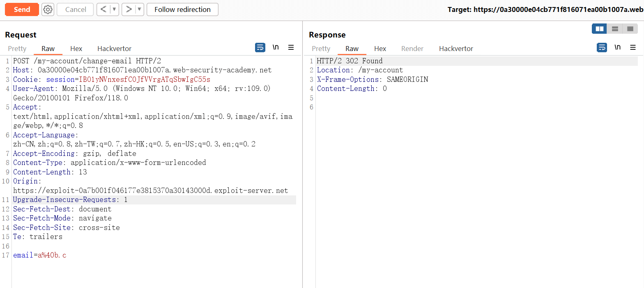Switch to the Request Pretty tab
Screen dimensions: 644x288
[17, 49]
